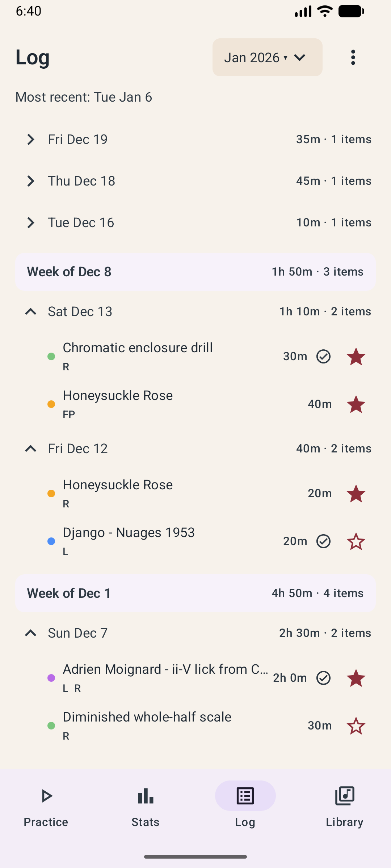391x868 pixels.
Task: Star the Django - Nuages 1953 entry
Action: pos(356,541)
